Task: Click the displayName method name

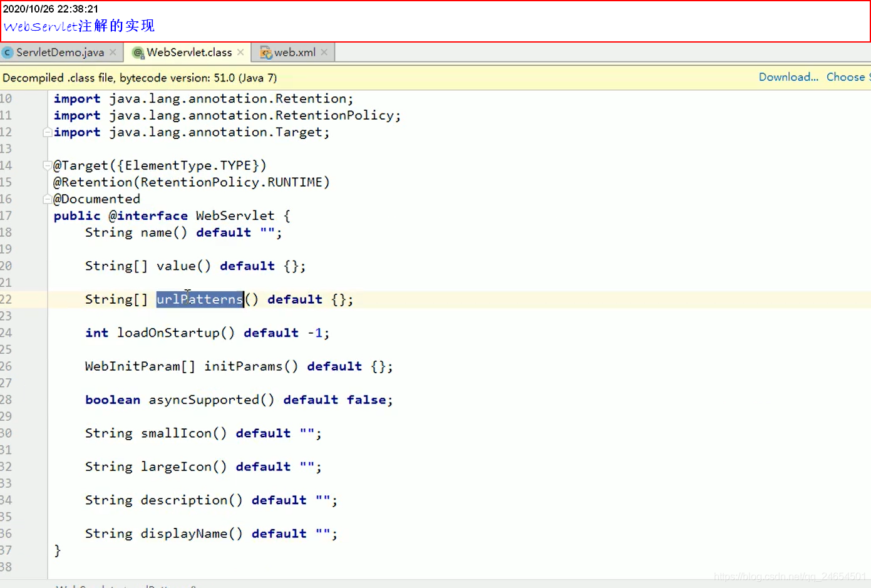Action: 184,534
